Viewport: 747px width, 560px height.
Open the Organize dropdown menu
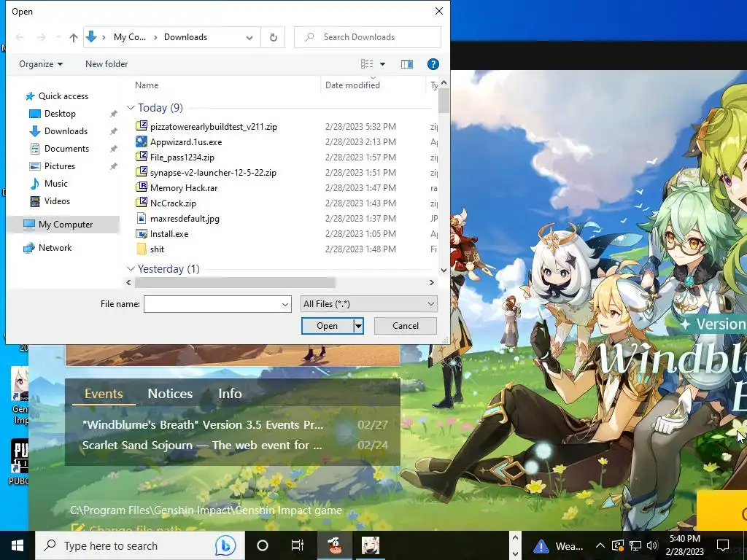[x=41, y=64]
